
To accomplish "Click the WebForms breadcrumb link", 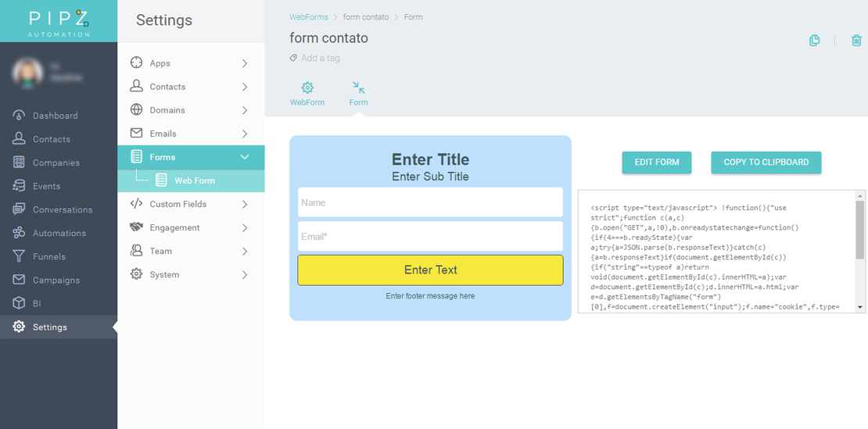I will tap(308, 17).
